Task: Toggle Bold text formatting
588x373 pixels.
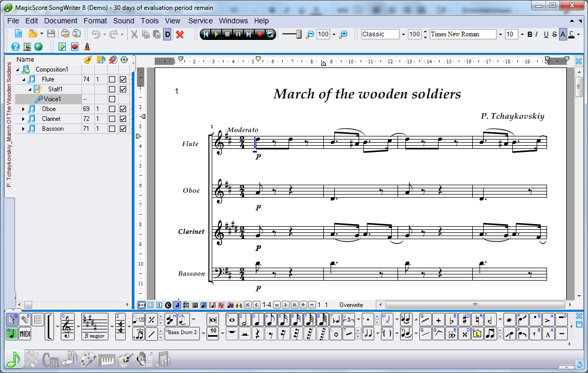Action: pyautogui.click(x=530, y=34)
